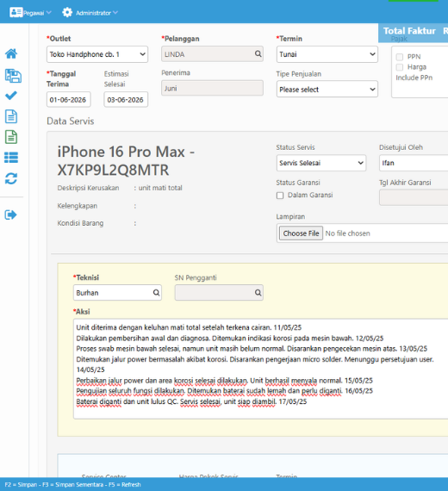The image size is (448, 491).
Task: Click the 'Data Servis' section title
Action: 71,121
